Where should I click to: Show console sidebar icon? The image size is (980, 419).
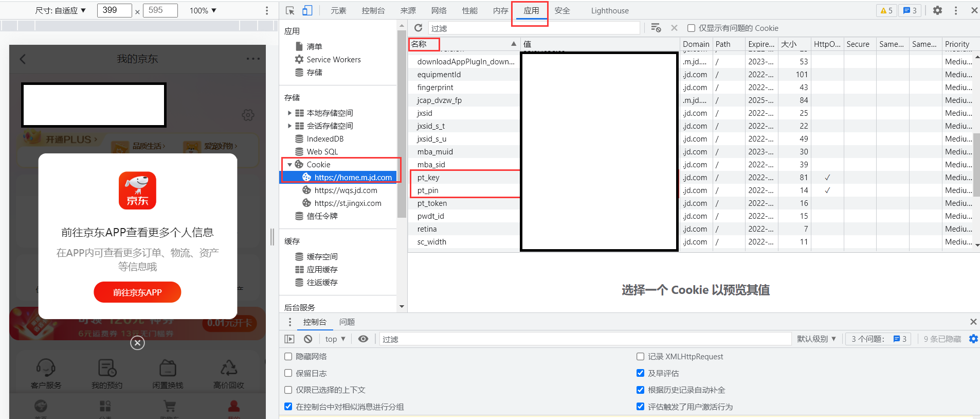tap(289, 339)
